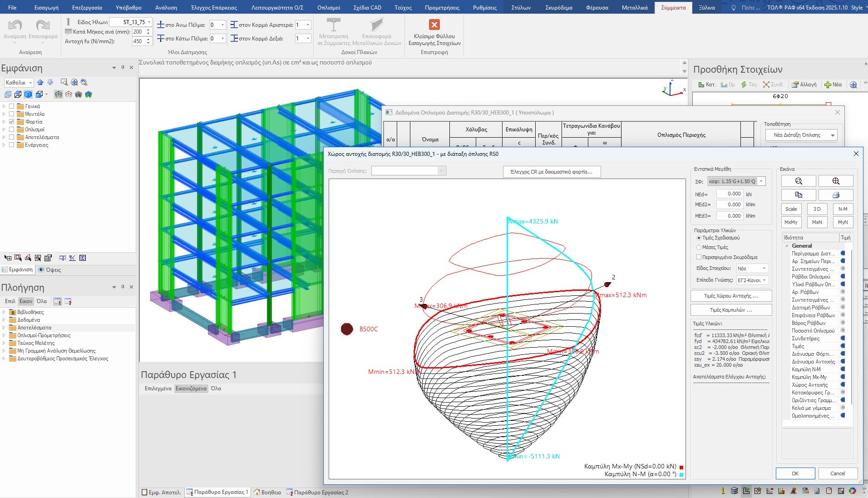Click the zoom window icon in Εμφάνιση toolbar
This screenshot has width=868, height=498.
[64, 82]
